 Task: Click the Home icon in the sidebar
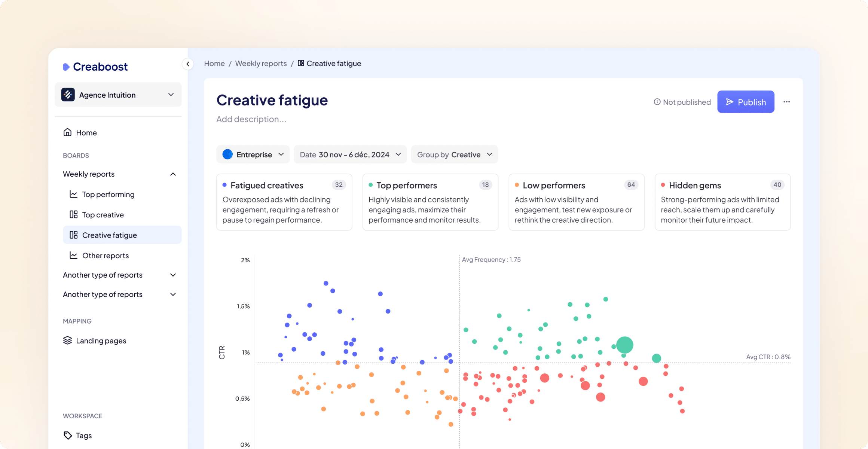click(x=67, y=132)
